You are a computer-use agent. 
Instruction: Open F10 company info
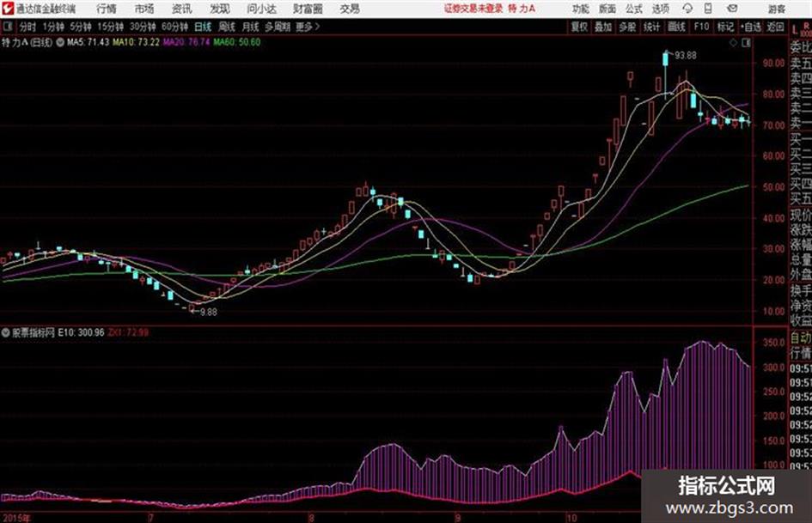point(701,27)
